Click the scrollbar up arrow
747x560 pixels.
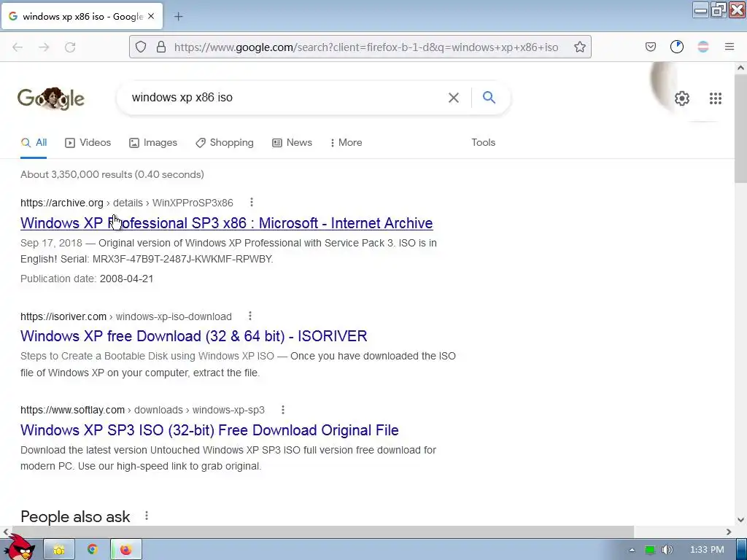point(741,68)
